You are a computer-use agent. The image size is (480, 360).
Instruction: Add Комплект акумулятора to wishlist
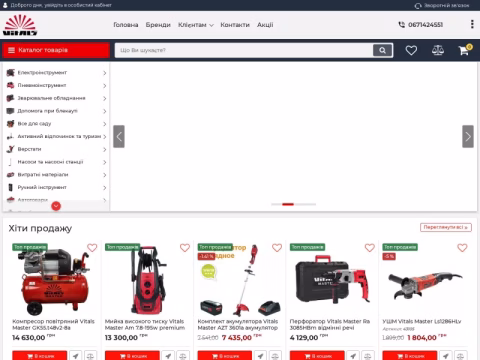click(277, 248)
